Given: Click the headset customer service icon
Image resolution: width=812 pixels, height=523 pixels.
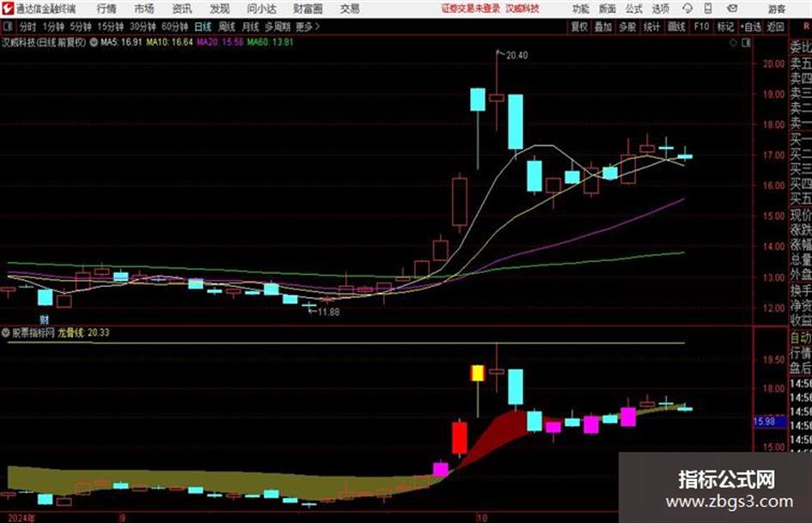Looking at the screenshot, I should pos(687,9).
